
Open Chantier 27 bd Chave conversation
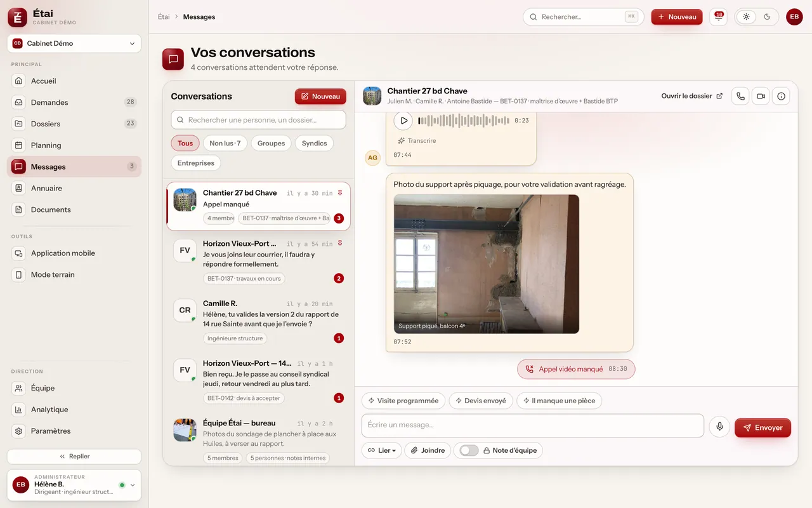click(258, 206)
